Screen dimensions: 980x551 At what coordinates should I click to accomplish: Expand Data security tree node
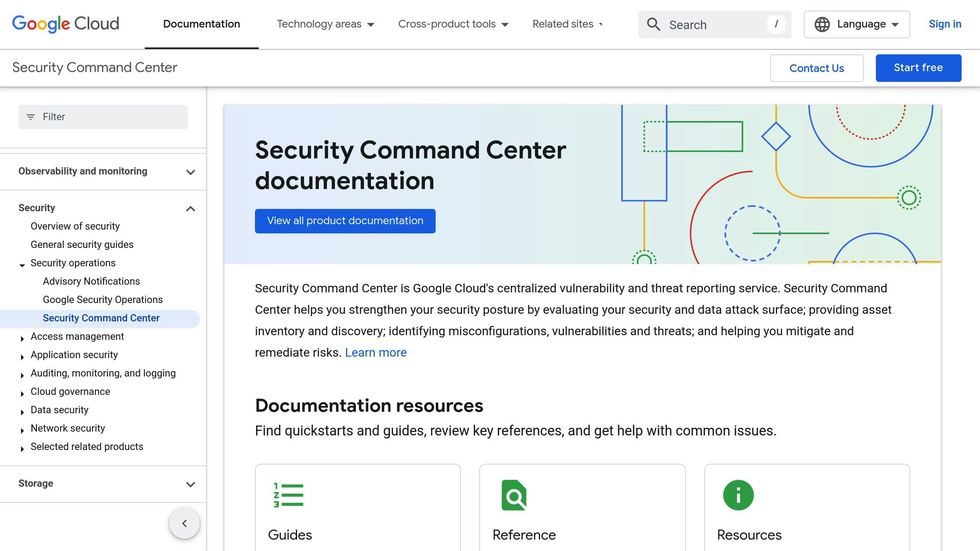tap(22, 412)
